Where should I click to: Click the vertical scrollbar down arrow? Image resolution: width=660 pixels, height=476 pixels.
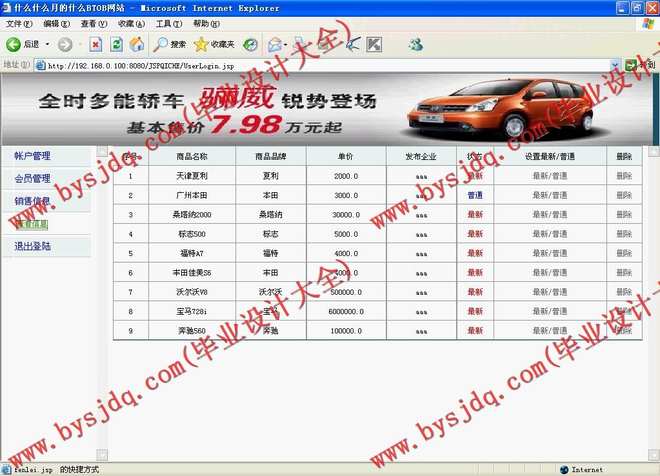pyautogui.click(x=653, y=453)
